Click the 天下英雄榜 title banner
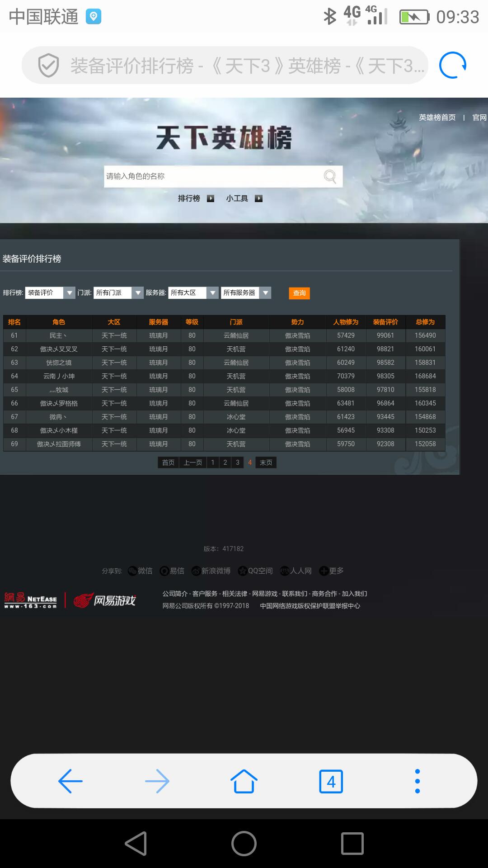Viewport: 488px width, 868px height. [x=224, y=138]
